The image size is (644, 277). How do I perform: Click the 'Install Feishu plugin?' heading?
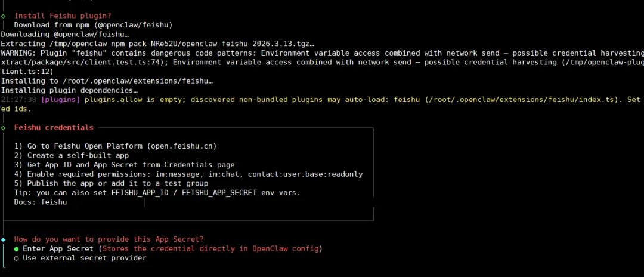(x=63, y=16)
